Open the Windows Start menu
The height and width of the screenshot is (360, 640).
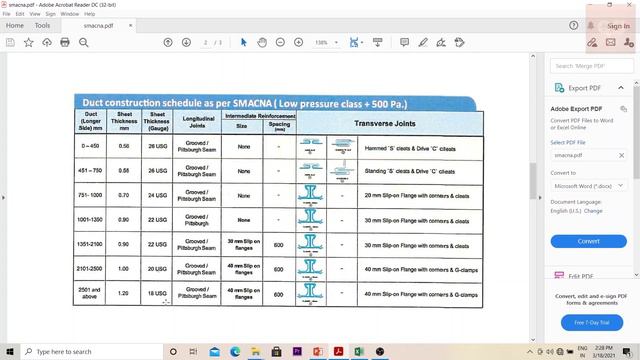[x=10, y=351]
